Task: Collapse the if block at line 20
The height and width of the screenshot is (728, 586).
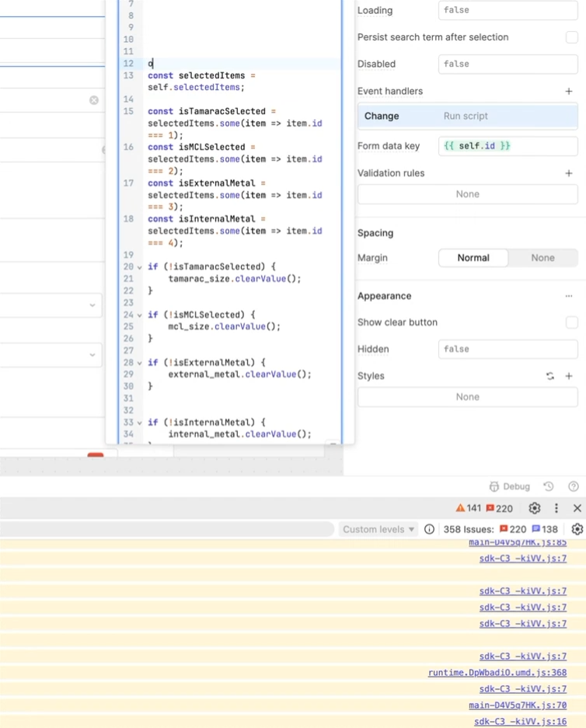Action: click(x=139, y=267)
